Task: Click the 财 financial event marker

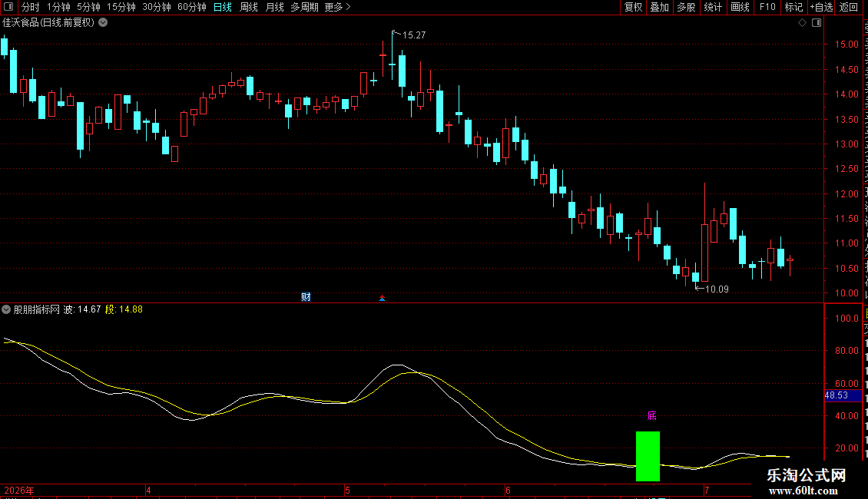Action: tap(306, 297)
